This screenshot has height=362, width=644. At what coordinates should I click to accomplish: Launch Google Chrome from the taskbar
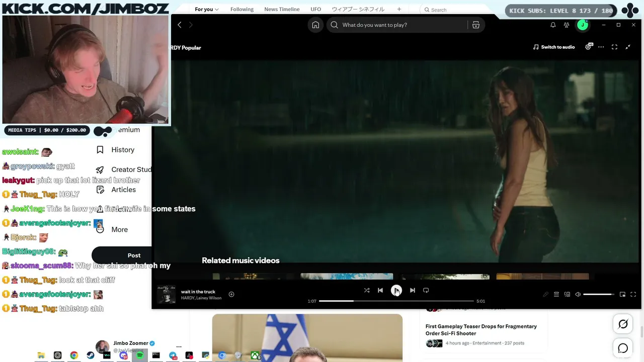[x=74, y=355]
